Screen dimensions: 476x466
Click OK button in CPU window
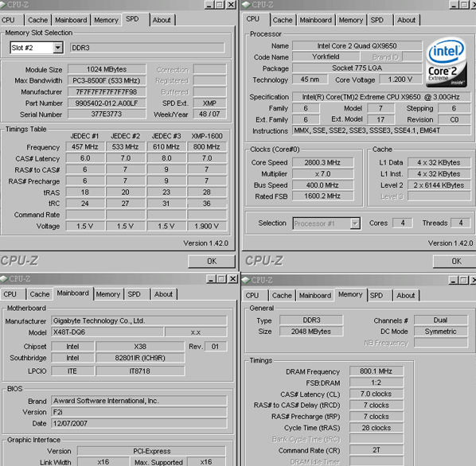[456, 262]
